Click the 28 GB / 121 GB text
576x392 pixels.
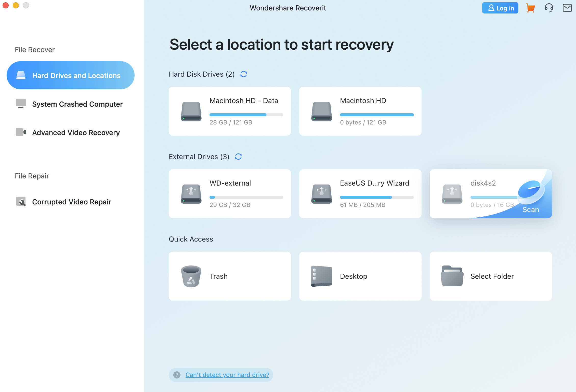click(231, 122)
